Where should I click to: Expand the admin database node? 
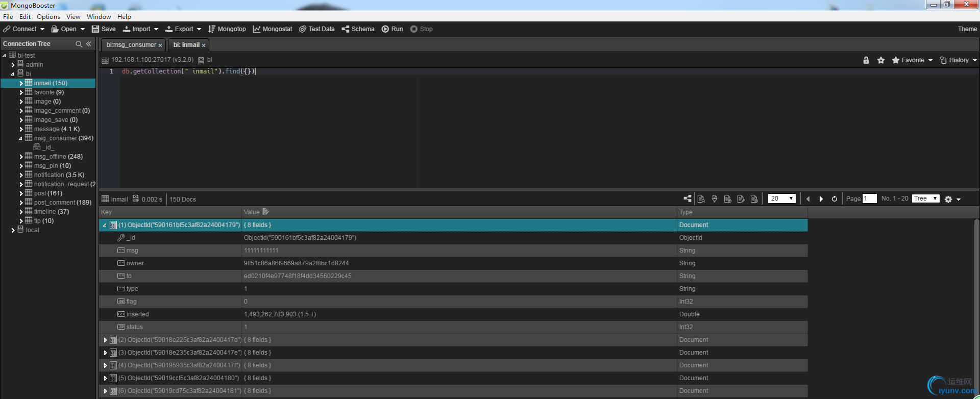coord(13,65)
